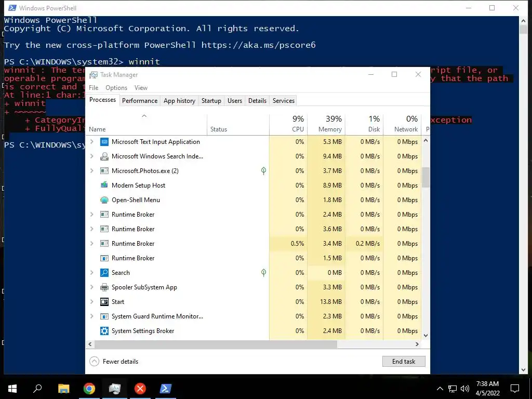Viewport: 532px width, 399px height.
Task: Switch to the App history tab
Action: pos(179,101)
